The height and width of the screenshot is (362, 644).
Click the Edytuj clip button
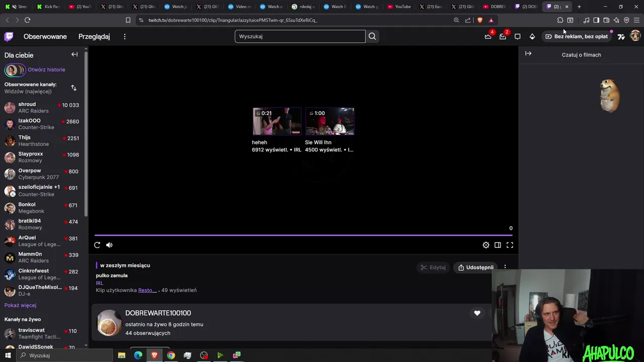[x=433, y=267]
